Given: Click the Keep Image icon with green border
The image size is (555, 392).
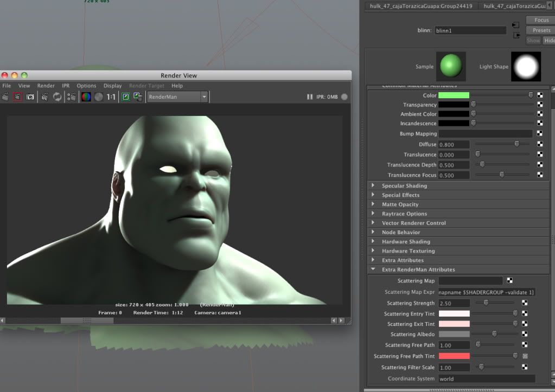Looking at the screenshot, I should pyautogui.click(x=126, y=97).
